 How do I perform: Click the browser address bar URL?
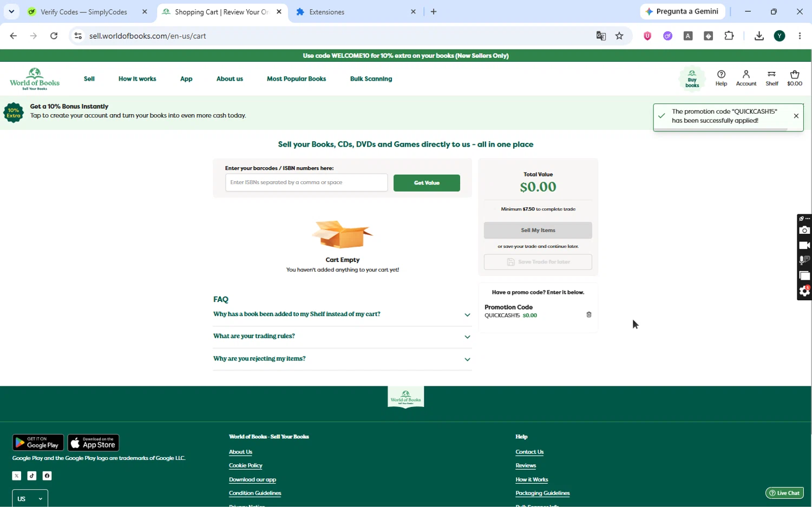click(148, 36)
